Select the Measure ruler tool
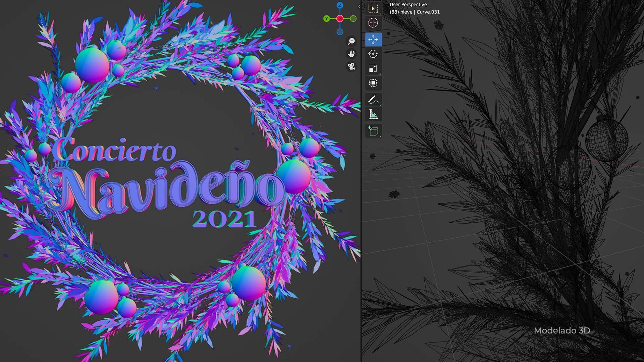The image size is (644, 362). 373,114
